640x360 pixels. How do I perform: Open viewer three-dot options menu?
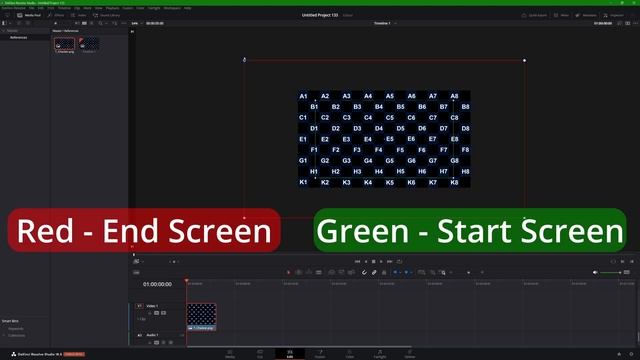636,23
